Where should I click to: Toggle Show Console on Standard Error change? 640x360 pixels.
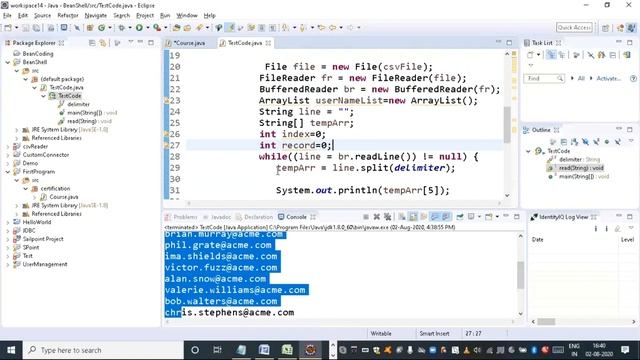click(446, 217)
